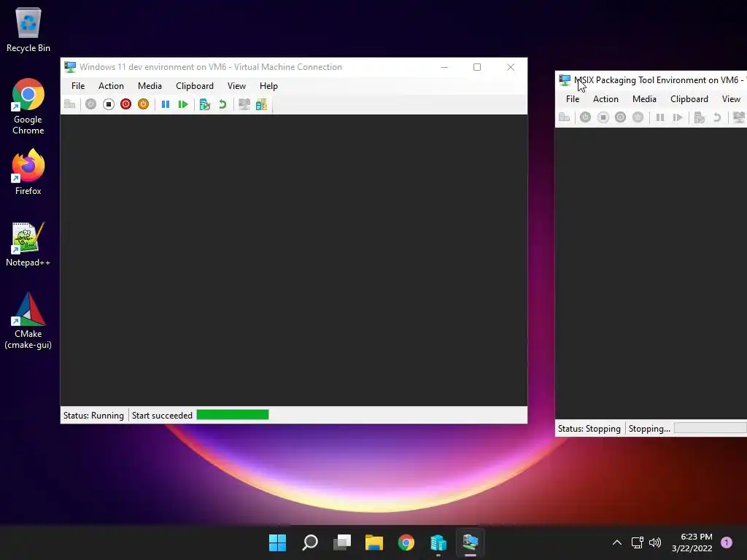Screen dimensions: 747x560
Task: Open File menu in MSIX Packaging Tool window
Action: click(x=573, y=99)
